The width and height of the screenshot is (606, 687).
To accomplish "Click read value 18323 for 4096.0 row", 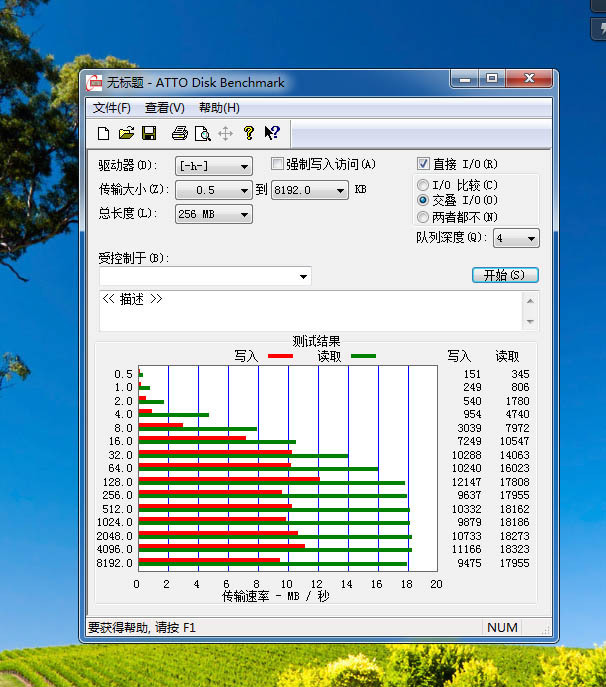I will tap(515, 549).
